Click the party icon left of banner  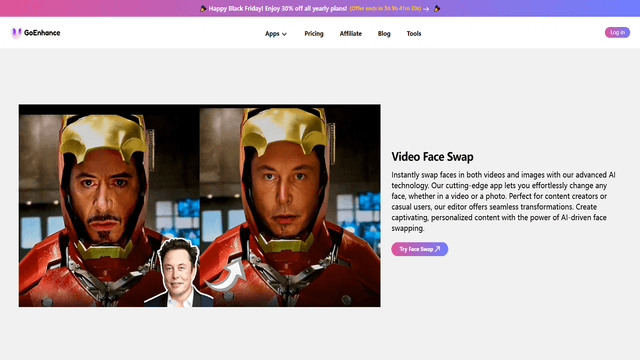(203, 9)
